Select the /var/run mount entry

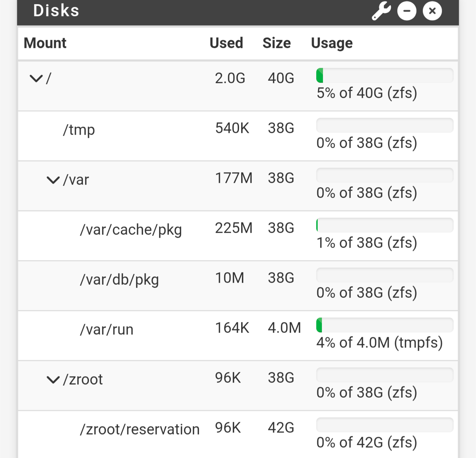click(x=107, y=329)
